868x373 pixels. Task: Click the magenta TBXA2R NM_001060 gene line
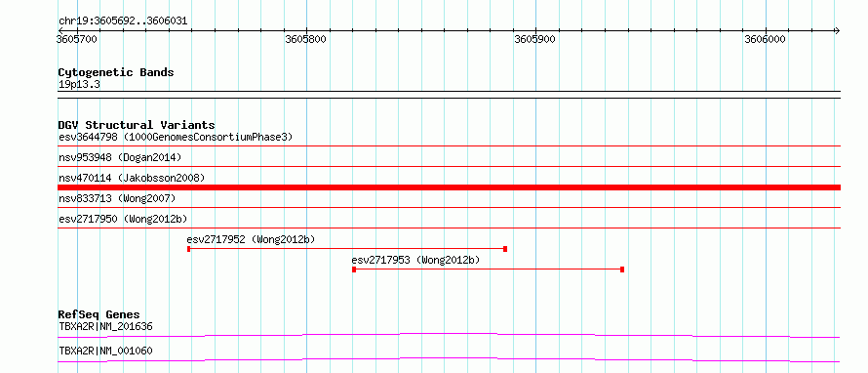coord(450,359)
